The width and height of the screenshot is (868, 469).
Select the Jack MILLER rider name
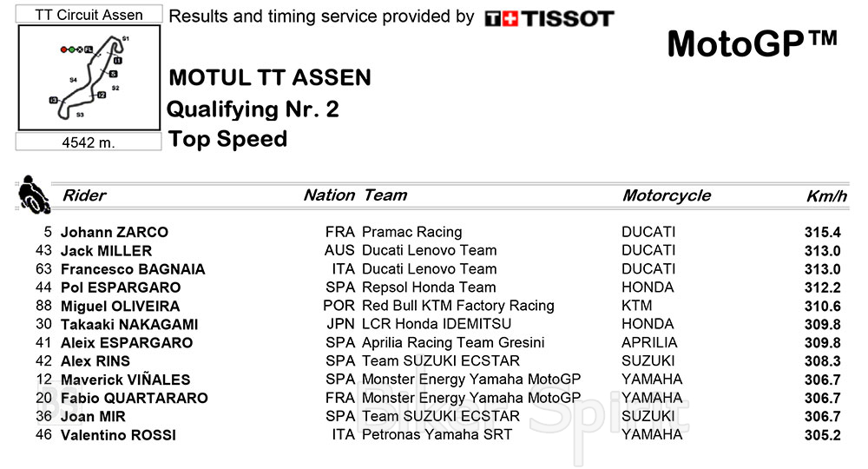106,251
